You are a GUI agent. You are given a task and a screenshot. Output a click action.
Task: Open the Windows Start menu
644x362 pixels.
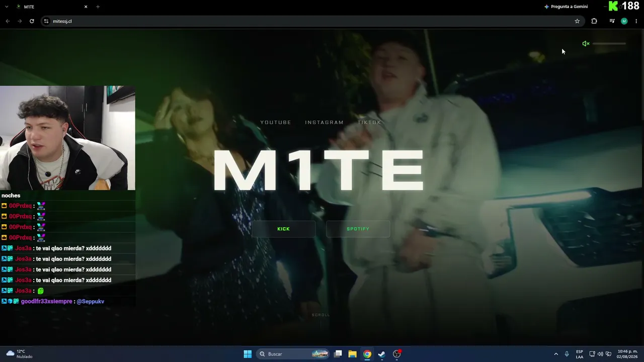coord(248,354)
